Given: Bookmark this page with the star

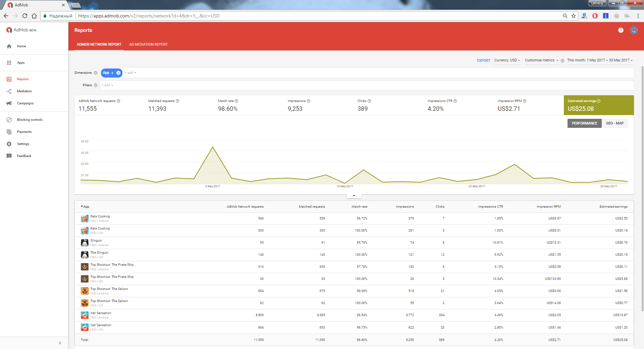Looking at the screenshot, I should 574,16.
